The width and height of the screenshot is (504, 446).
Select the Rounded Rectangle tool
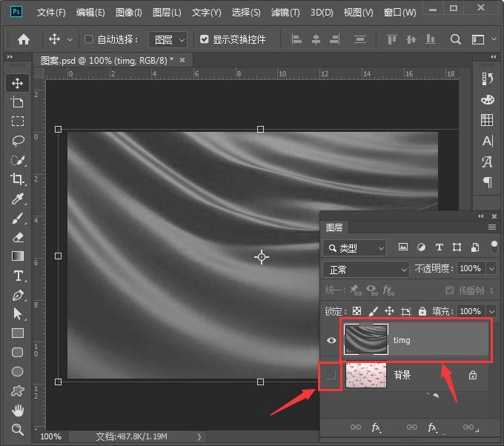[17, 353]
